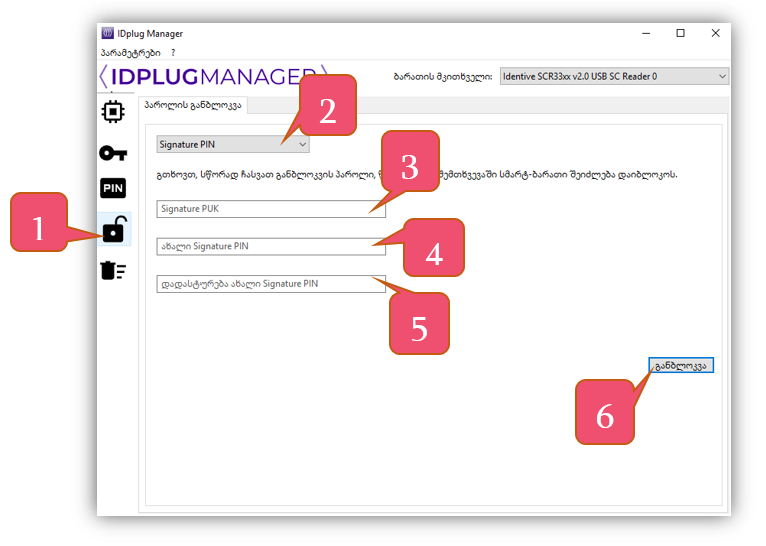Screen dimensions: 766x546
Task: Open the PIN change section in sidebar
Action: tap(113, 188)
